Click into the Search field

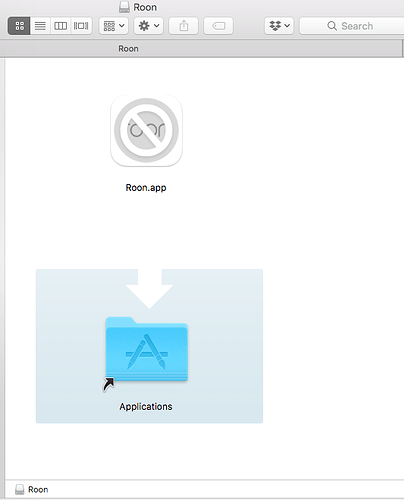click(352, 26)
